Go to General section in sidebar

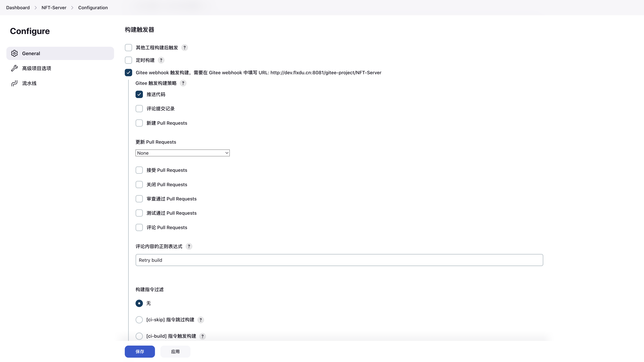60,53
